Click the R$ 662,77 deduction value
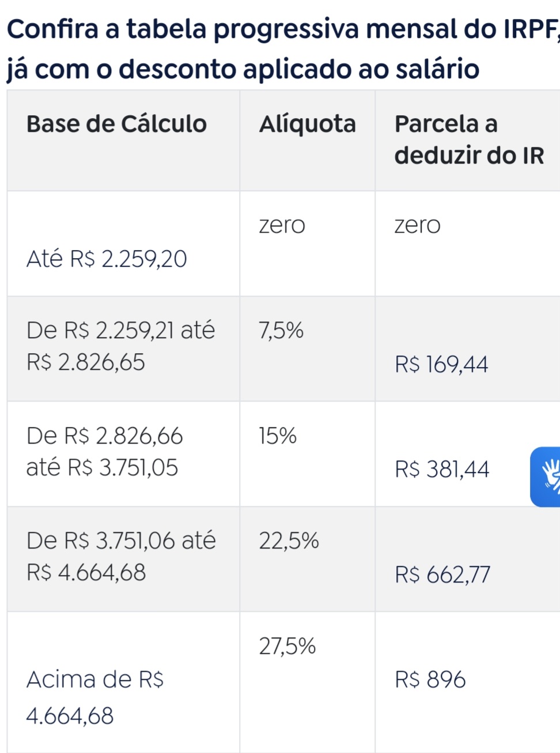 coord(442,574)
